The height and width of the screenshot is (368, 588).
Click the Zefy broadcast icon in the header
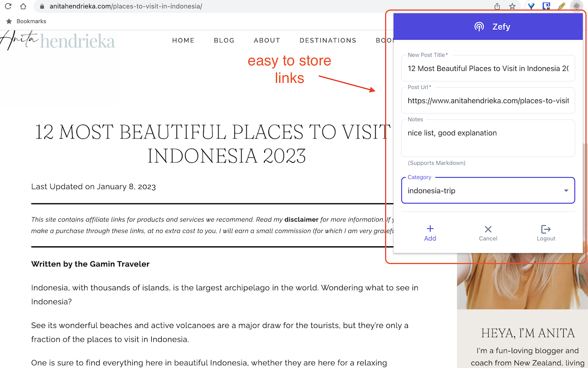tap(479, 26)
